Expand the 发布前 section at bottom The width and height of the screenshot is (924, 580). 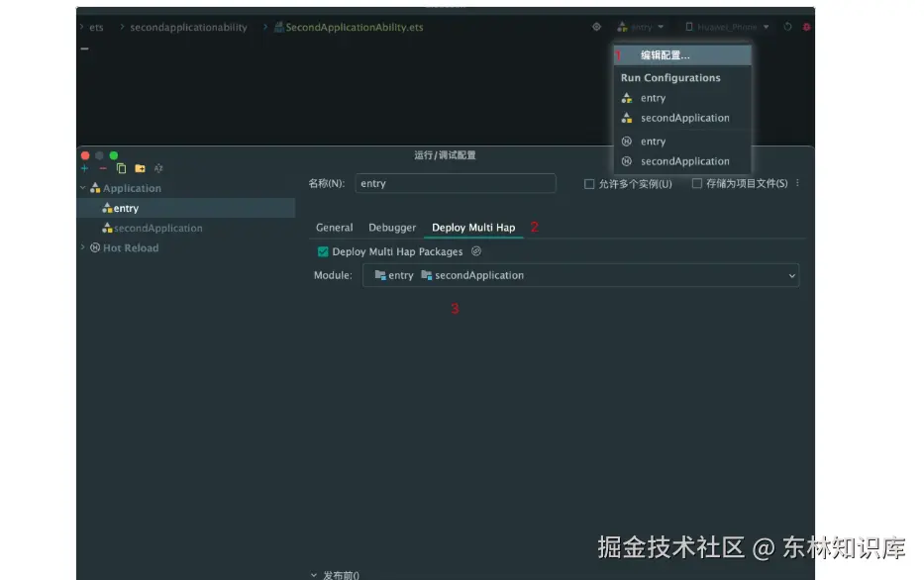tap(314, 575)
